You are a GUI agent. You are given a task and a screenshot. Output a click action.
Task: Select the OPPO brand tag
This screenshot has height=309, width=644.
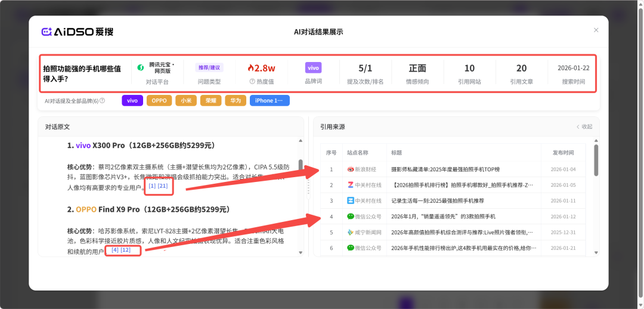[159, 101]
